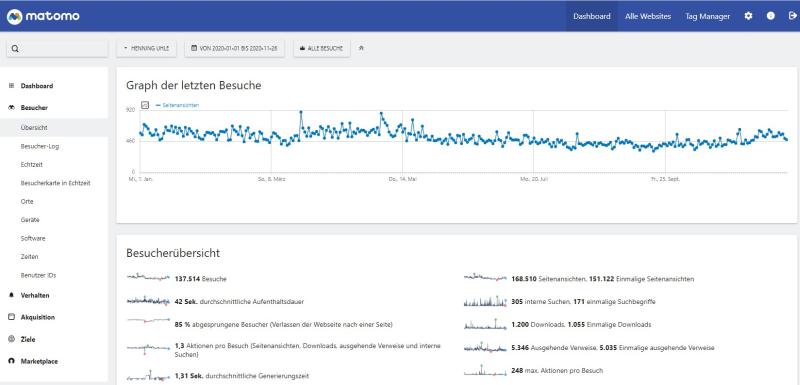Click sparkline beside 1,31 Sek. Generierungszeit
Screen dimensions: 800x385
coord(148,375)
